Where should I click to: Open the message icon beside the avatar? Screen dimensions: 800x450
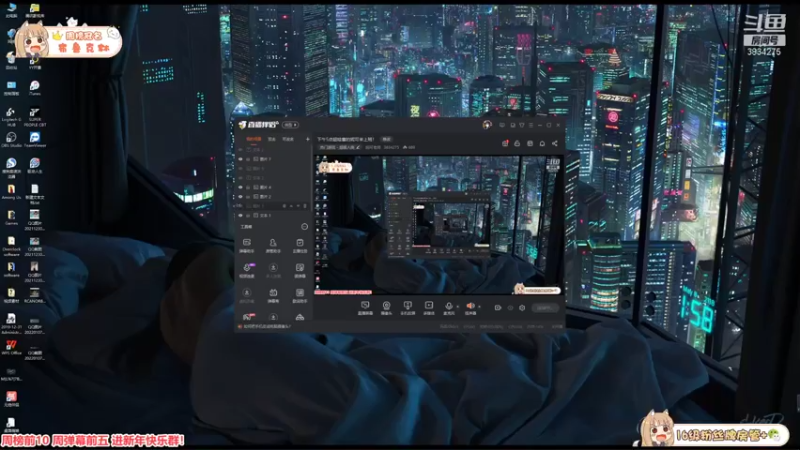click(x=502, y=124)
